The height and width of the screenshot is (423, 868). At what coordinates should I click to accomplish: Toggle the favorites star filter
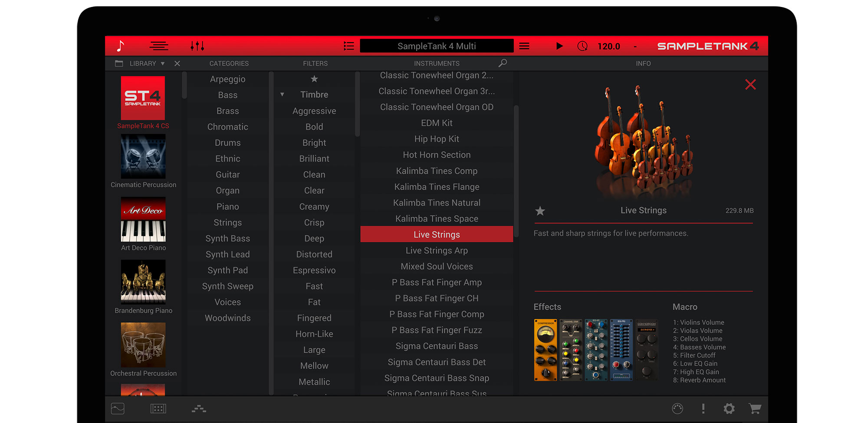(x=314, y=79)
